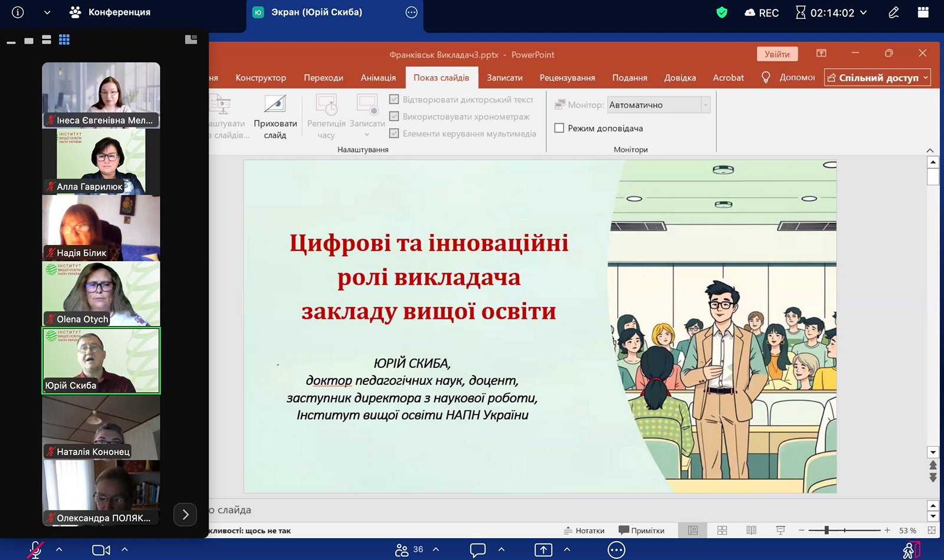944x560 pixels.
Task: Open the Монітор Автоматично dropdown
Action: (x=658, y=105)
